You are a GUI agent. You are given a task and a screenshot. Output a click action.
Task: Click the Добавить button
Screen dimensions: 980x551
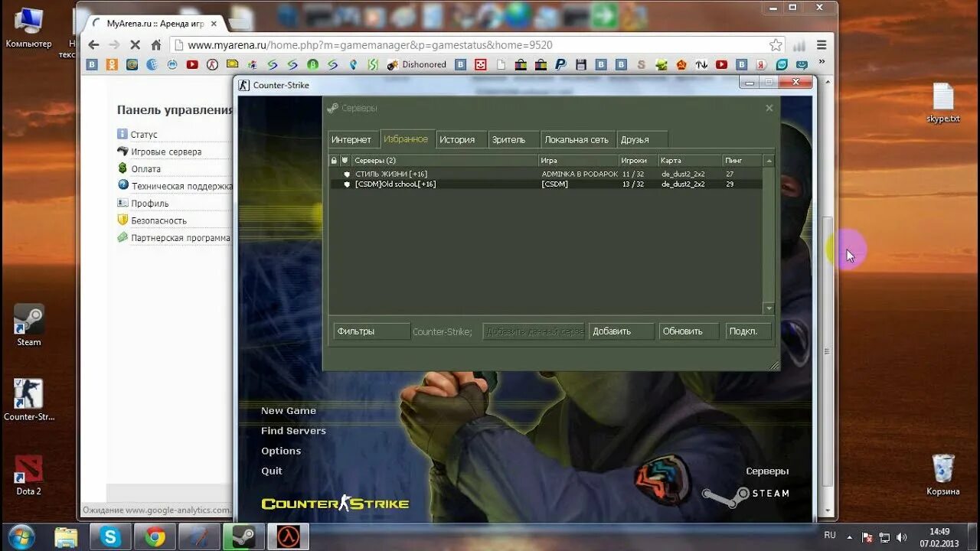click(622, 331)
